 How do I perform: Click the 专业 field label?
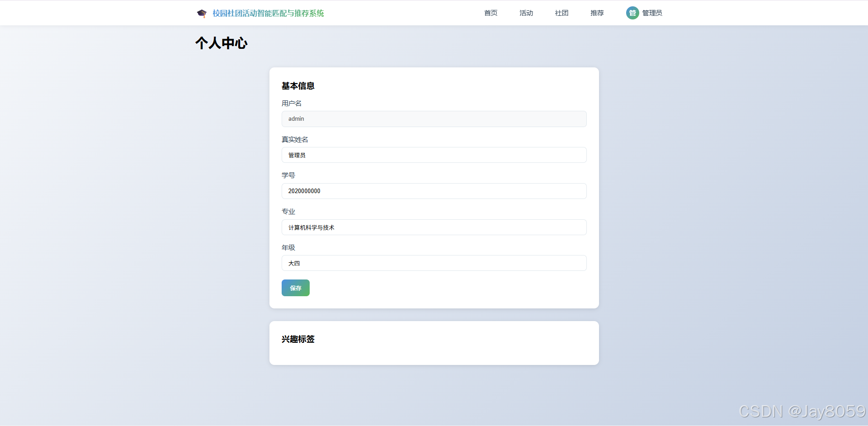coord(288,212)
